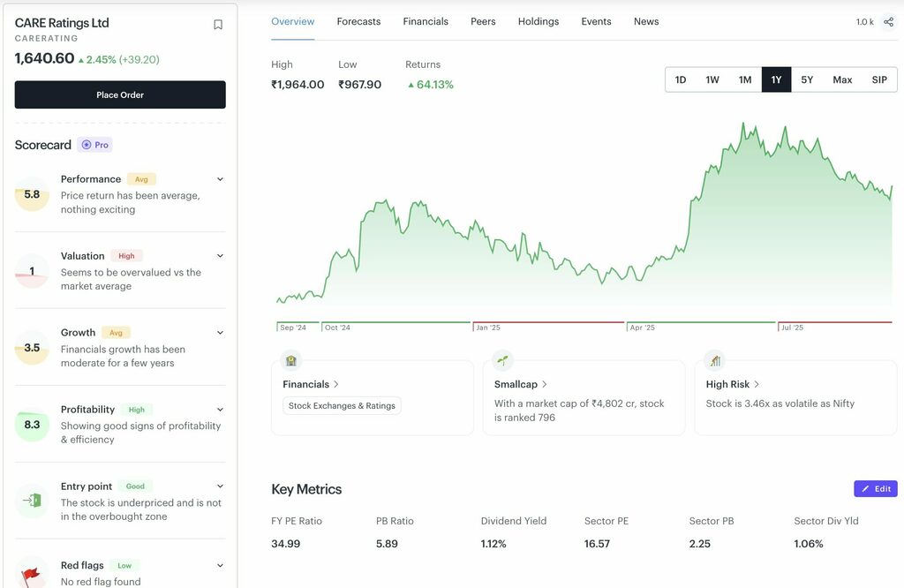The width and height of the screenshot is (904, 588).
Task: Switch to the Forecasts tab
Action: pos(358,22)
